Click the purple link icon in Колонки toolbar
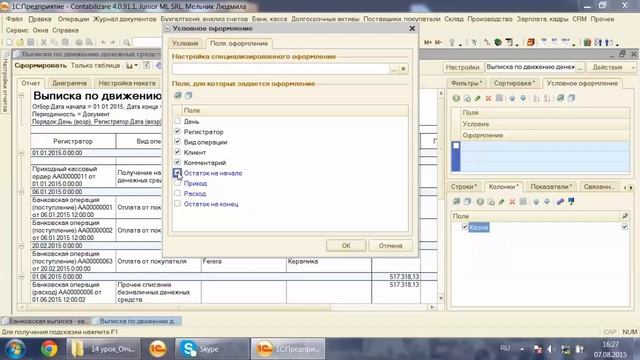 (560, 202)
